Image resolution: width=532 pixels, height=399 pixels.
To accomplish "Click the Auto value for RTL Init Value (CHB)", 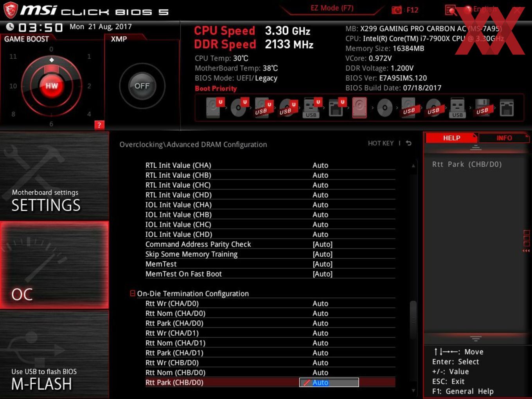I will coord(320,175).
